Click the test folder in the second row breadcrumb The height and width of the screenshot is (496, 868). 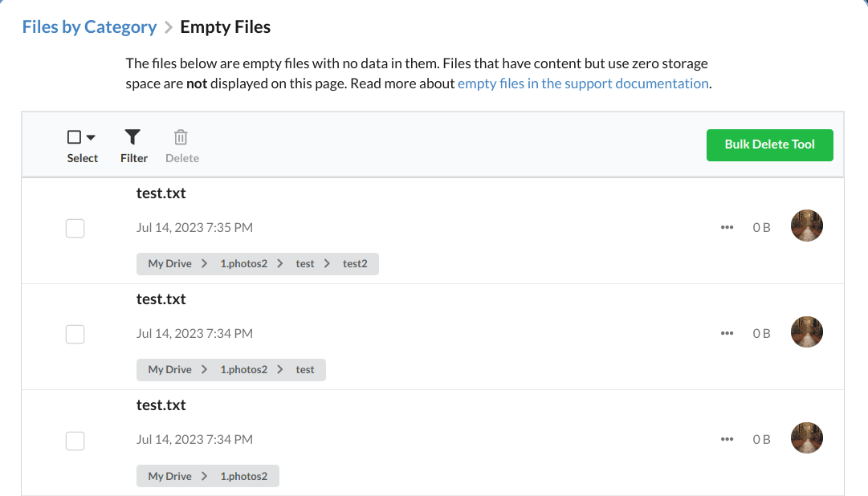(x=304, y=369)
